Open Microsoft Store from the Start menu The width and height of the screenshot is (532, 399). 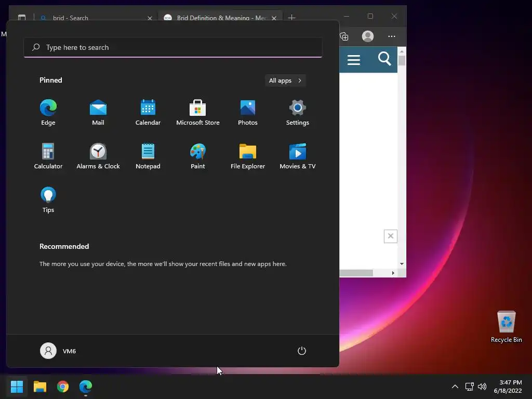coord(198,113)
